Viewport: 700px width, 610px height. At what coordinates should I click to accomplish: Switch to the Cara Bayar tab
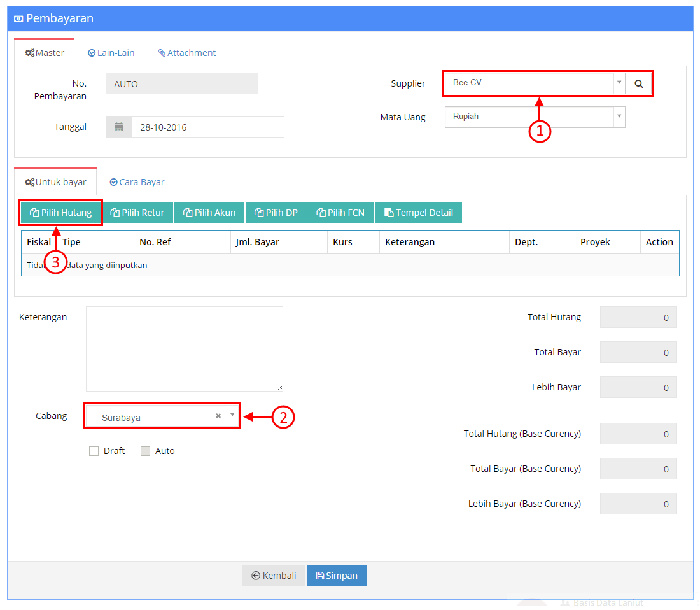point(137,182)
